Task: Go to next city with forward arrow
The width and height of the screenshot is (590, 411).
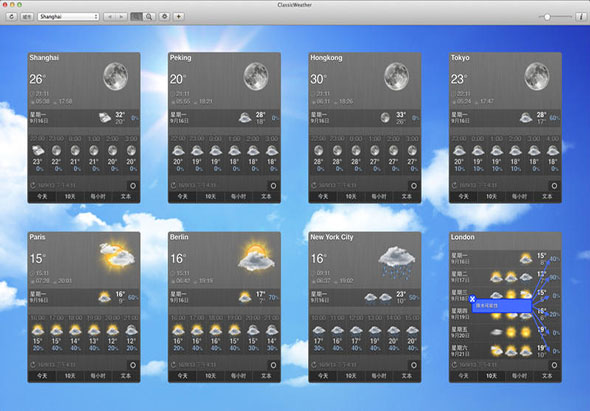Action: (x=121, y=17)
